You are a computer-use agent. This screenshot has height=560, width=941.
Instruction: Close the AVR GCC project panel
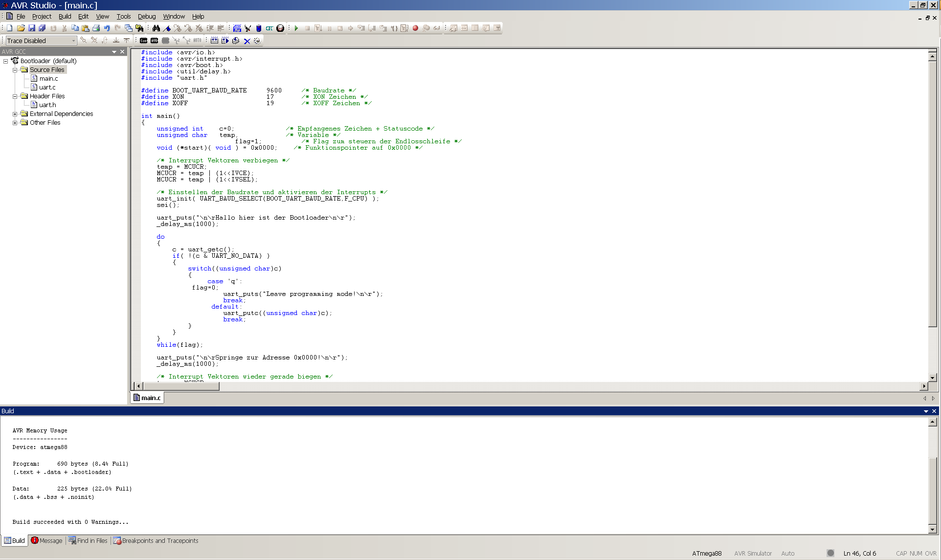pyautogui.click(x=122, y=52)
